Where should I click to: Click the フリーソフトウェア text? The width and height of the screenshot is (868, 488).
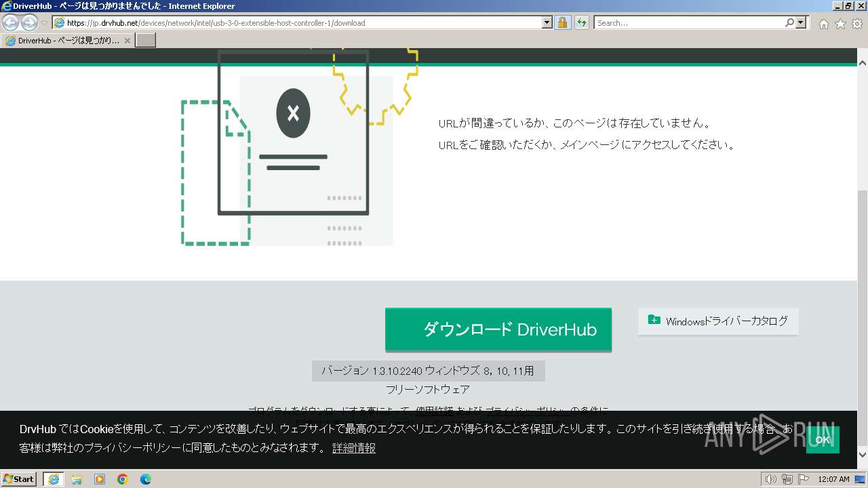(427, 390)
